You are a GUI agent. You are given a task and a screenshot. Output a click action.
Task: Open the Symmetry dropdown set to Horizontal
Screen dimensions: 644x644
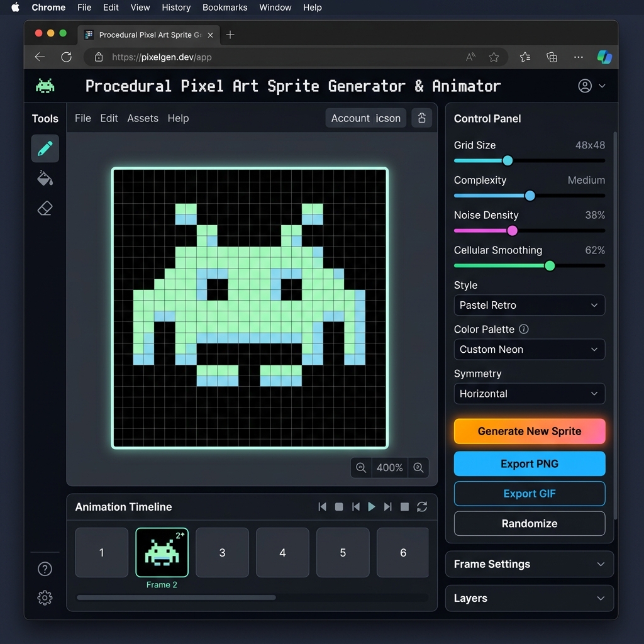530,394
